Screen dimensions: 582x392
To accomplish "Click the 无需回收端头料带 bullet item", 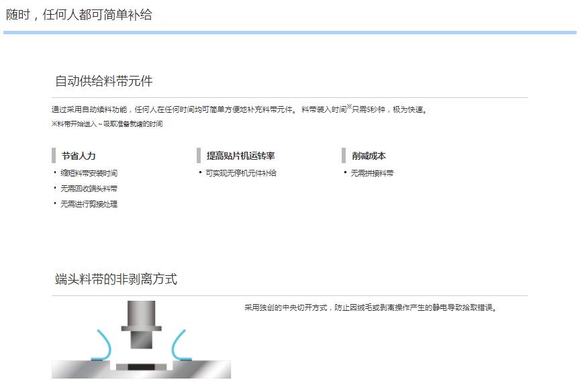I will pos(89,189).
